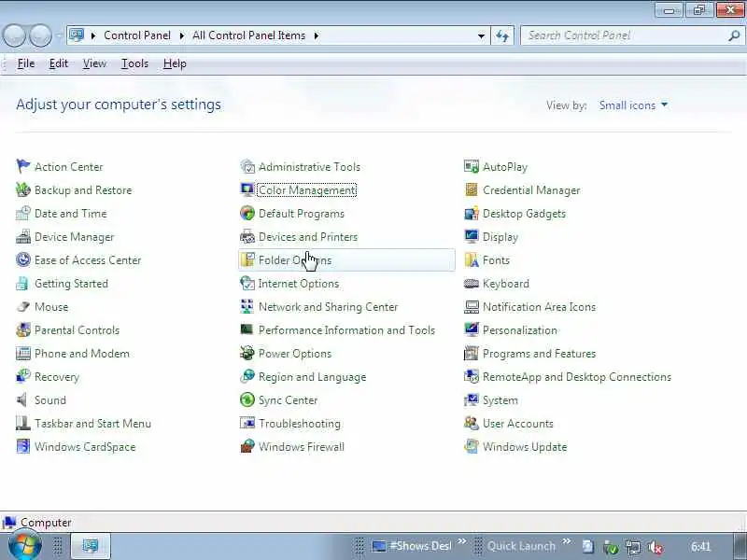This screenshot has width=747, height=560.
Task: Click the Default Programs icon
Action: click(247, 213)
